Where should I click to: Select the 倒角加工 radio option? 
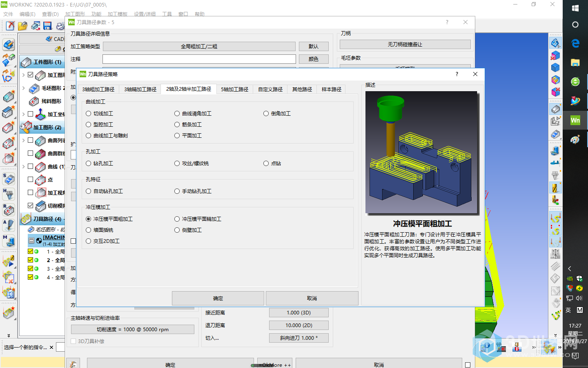[266, 113]
